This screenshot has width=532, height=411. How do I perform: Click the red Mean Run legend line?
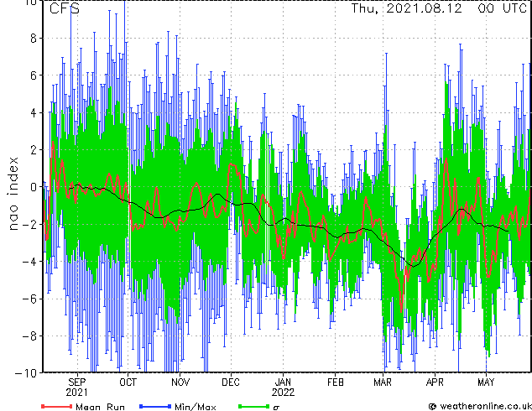coord(56,406)
